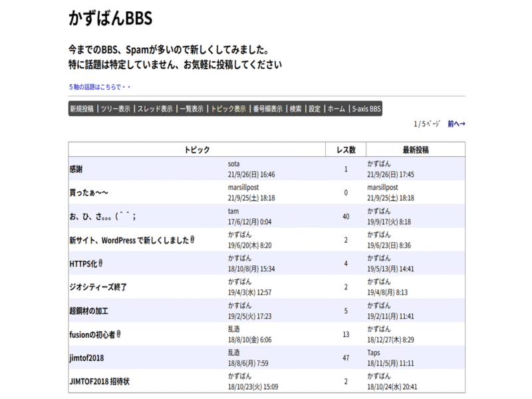This screenshot has width=532, height=399.
Task: Open the ジオシティーズ終了 topic
Action: [98, 287]
